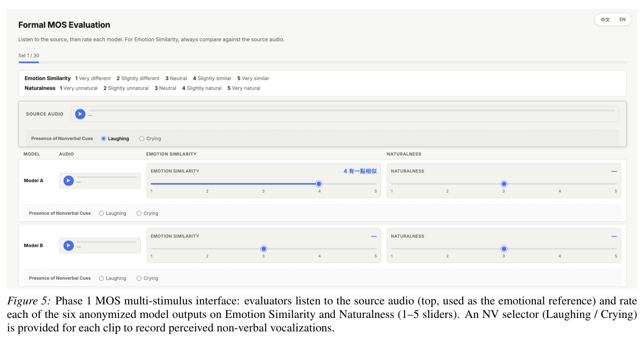Click the '4 有一點相似' rating value
The width and height of the screenshot is (644, 341).
360,171
